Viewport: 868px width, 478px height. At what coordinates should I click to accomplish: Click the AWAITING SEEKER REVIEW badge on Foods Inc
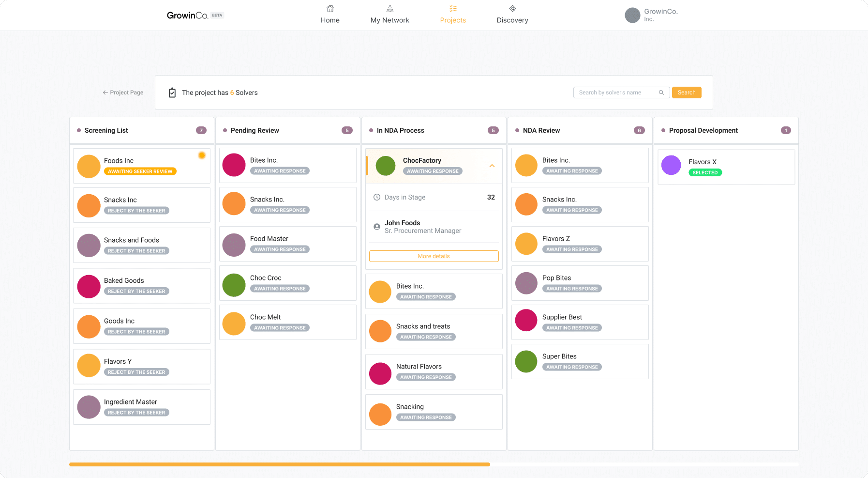pos(140,171)
